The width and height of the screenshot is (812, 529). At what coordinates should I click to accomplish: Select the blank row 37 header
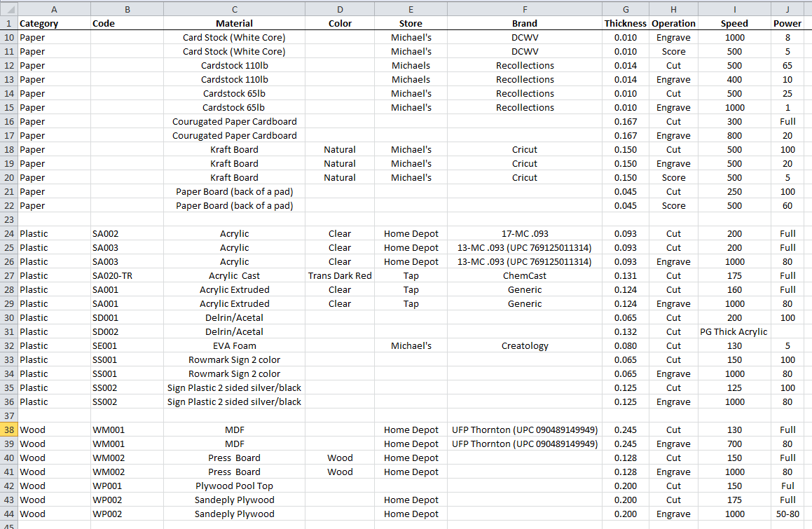point(9,416)
